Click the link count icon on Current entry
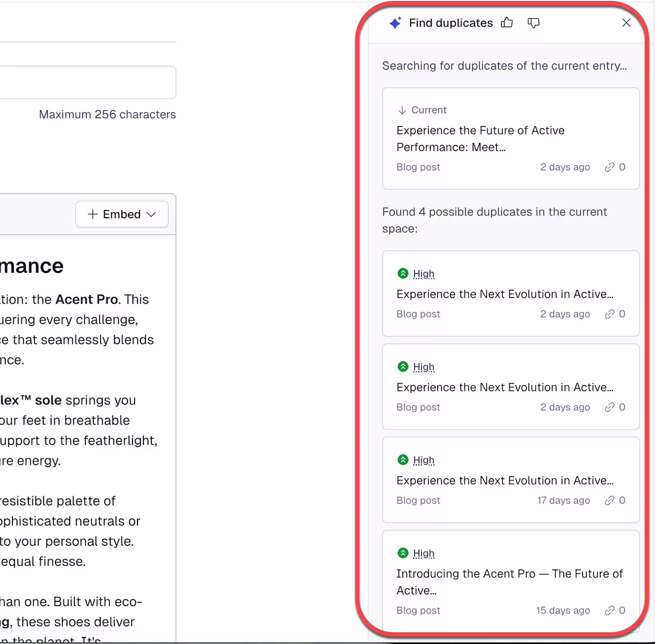Screen dimensions: 655x644 tap(609, 167)
